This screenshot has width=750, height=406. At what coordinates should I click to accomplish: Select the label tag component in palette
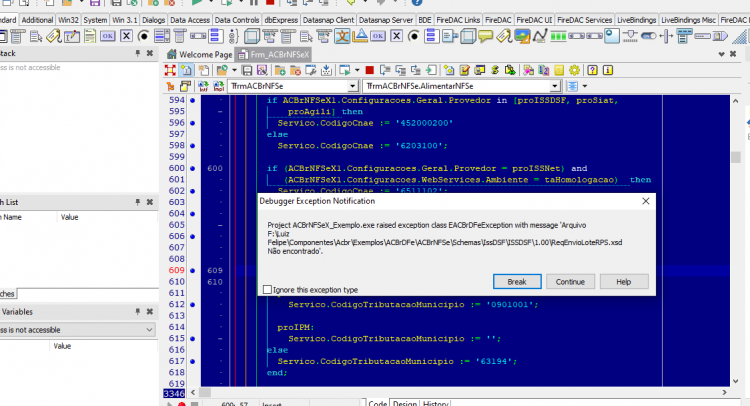(x=54, y=36)
